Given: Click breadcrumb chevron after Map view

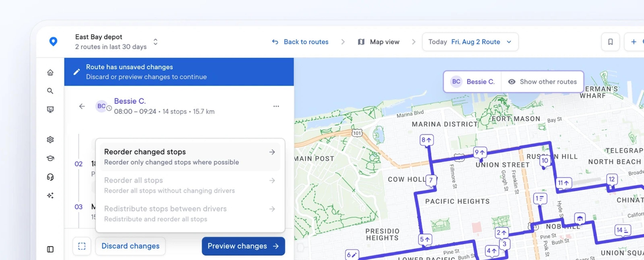Looking at the screenshot, I should point(414,42).
